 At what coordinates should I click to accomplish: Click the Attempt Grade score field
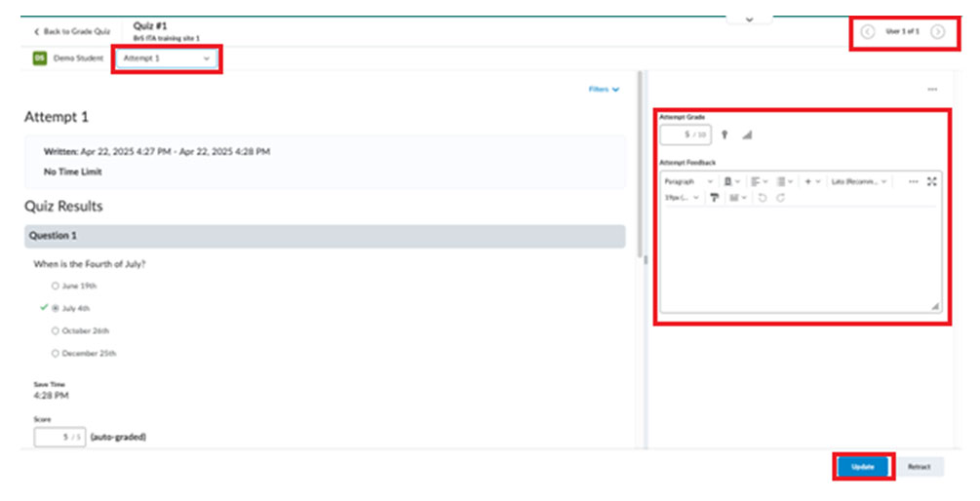click(686, 135)
